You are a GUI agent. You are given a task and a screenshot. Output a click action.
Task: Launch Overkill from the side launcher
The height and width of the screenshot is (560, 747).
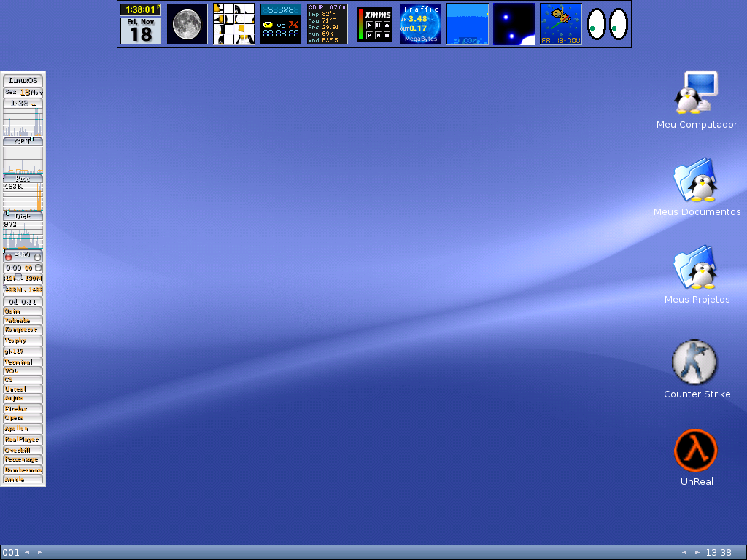click(23, 450)
